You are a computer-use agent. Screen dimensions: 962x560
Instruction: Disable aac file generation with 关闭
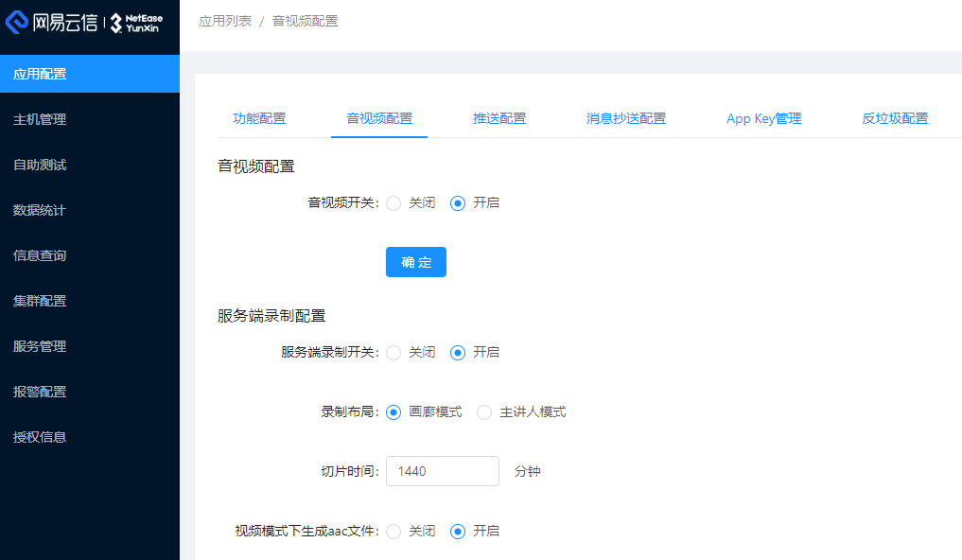(394, 532)
